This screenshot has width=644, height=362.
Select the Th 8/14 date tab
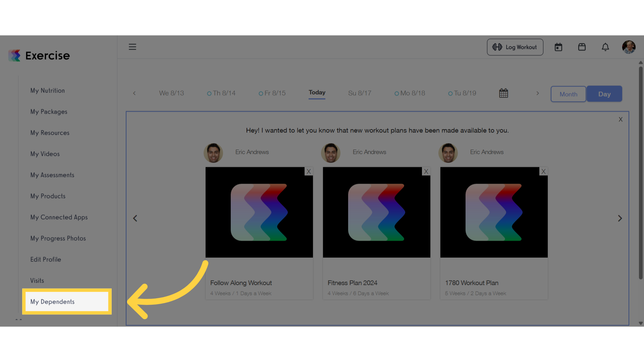(221, 93)
